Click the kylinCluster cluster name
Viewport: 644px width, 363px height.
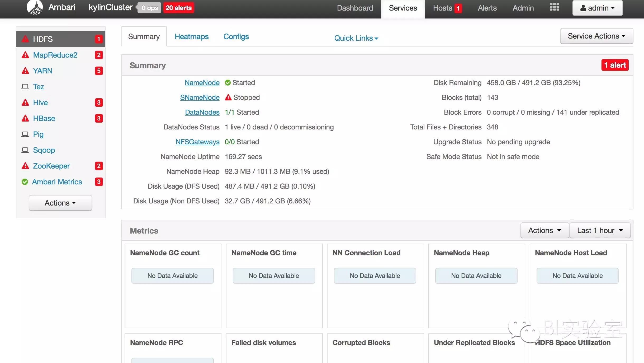[111, 7]
